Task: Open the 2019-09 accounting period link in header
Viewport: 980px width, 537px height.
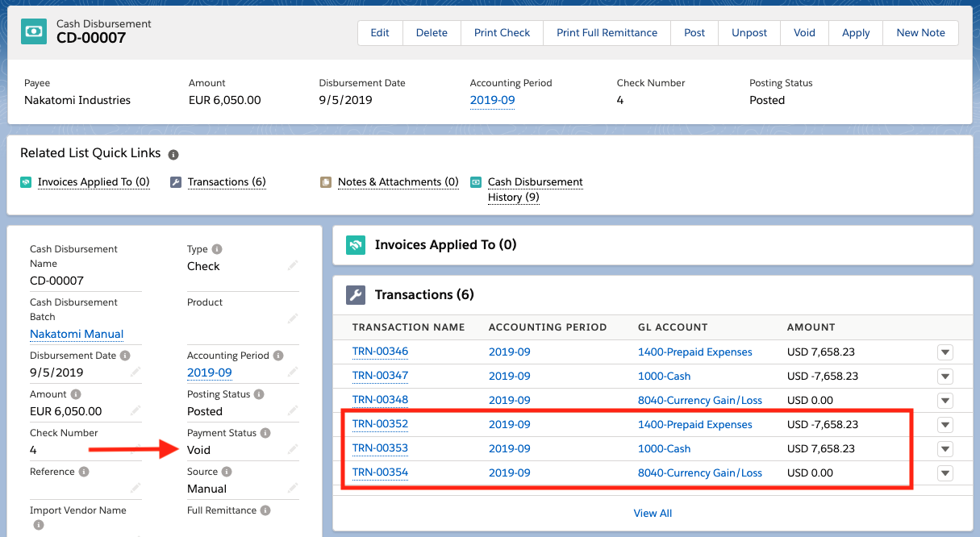Action: click(493, 101)
